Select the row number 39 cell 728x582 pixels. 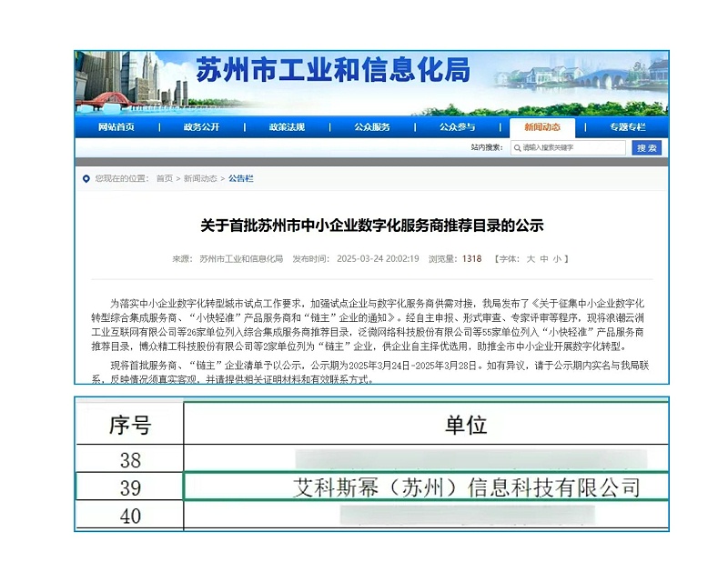point(130,487)
